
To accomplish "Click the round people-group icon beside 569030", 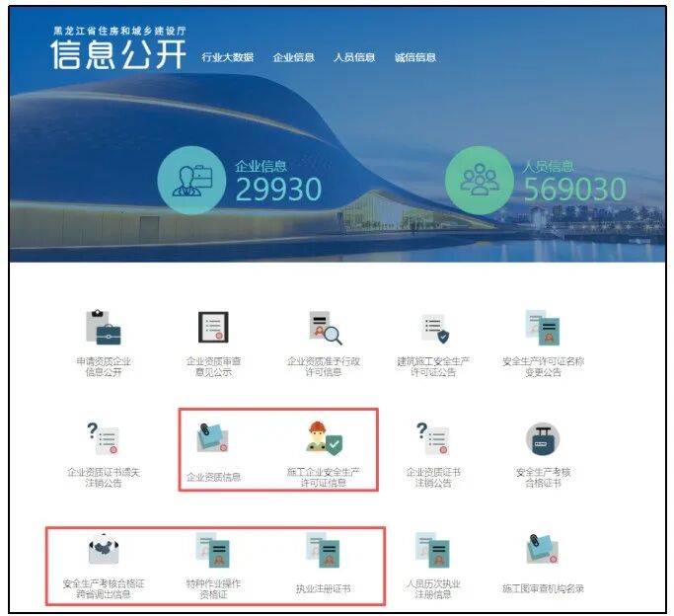I will coord(479,180).
